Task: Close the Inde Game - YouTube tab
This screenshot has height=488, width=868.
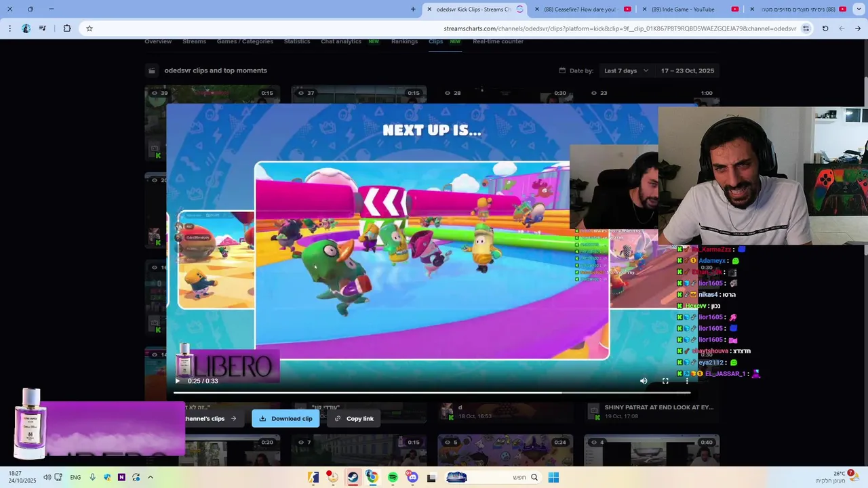Action: (x=644, y=9)
